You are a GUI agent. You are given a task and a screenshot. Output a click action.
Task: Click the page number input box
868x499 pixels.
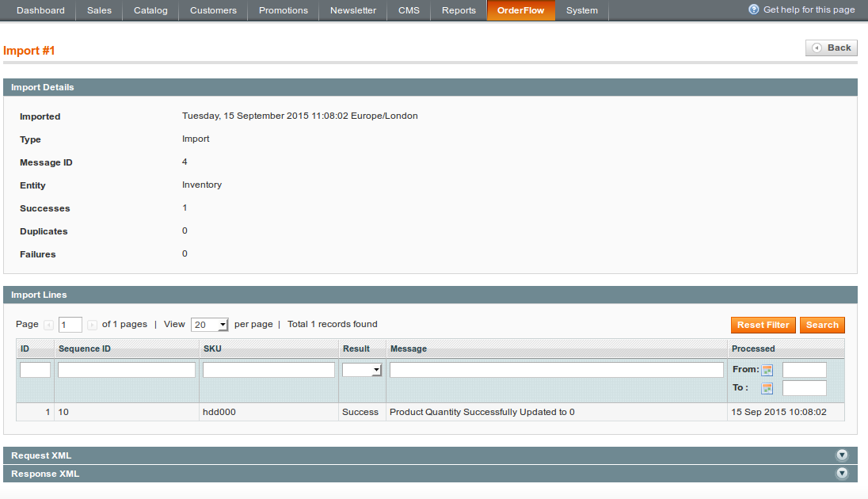click(x=70, y=325)
